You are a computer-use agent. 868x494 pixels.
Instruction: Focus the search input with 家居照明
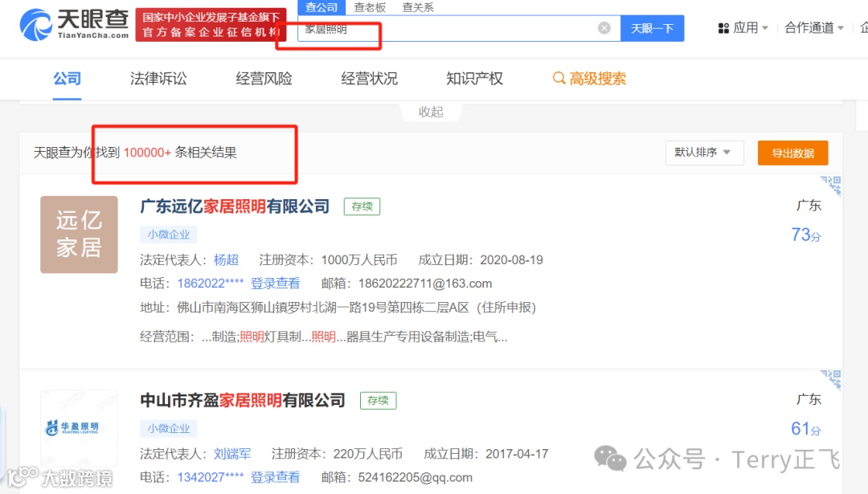click(458, 28)
